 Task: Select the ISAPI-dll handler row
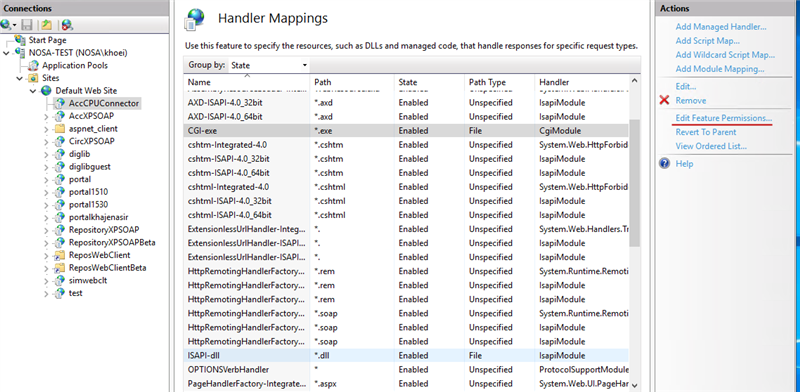(406, 355)
